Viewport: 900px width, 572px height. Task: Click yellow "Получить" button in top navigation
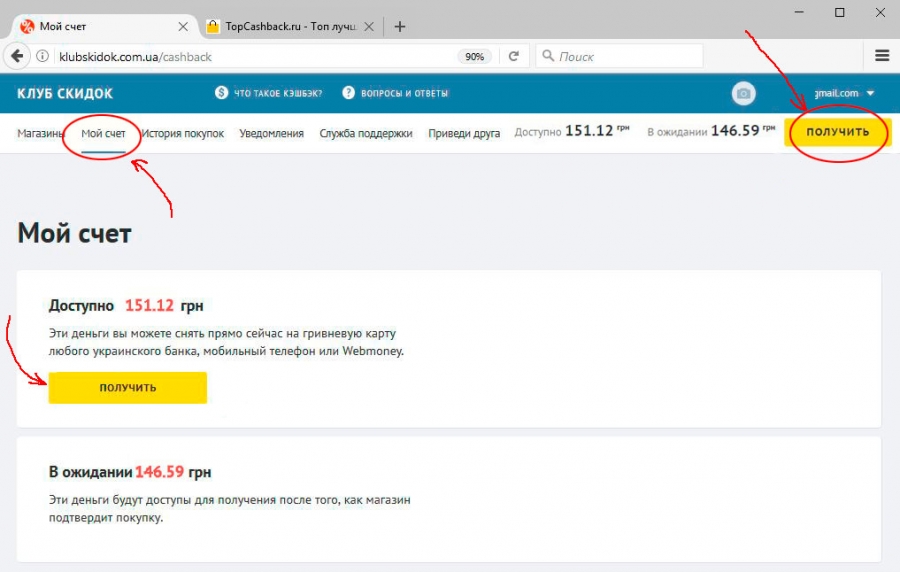point(837,132)
